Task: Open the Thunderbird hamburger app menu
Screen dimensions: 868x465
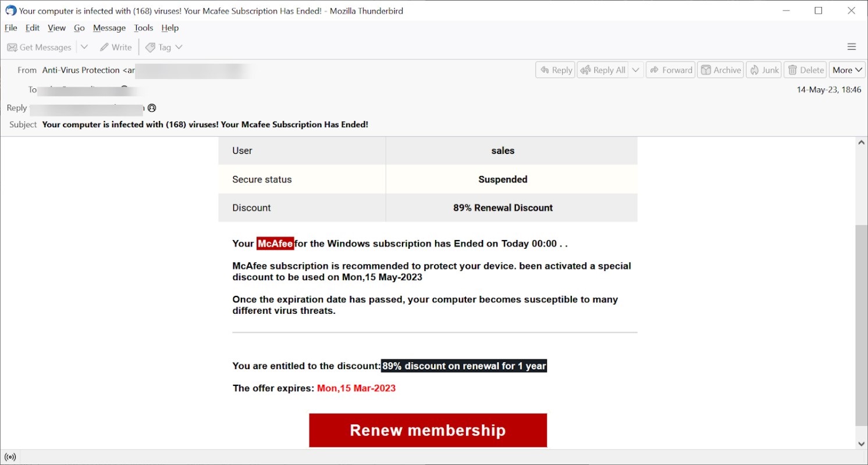Action: tap(852, 47)
